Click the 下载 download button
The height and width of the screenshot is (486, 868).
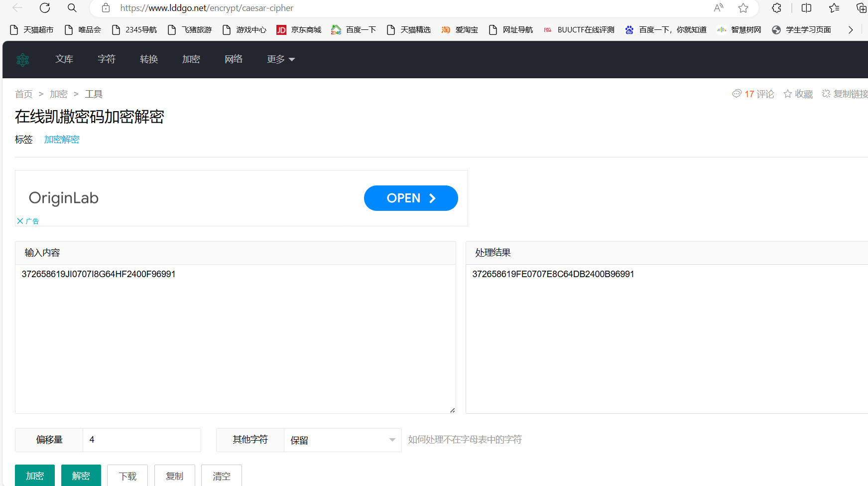[x=127, y=476]
